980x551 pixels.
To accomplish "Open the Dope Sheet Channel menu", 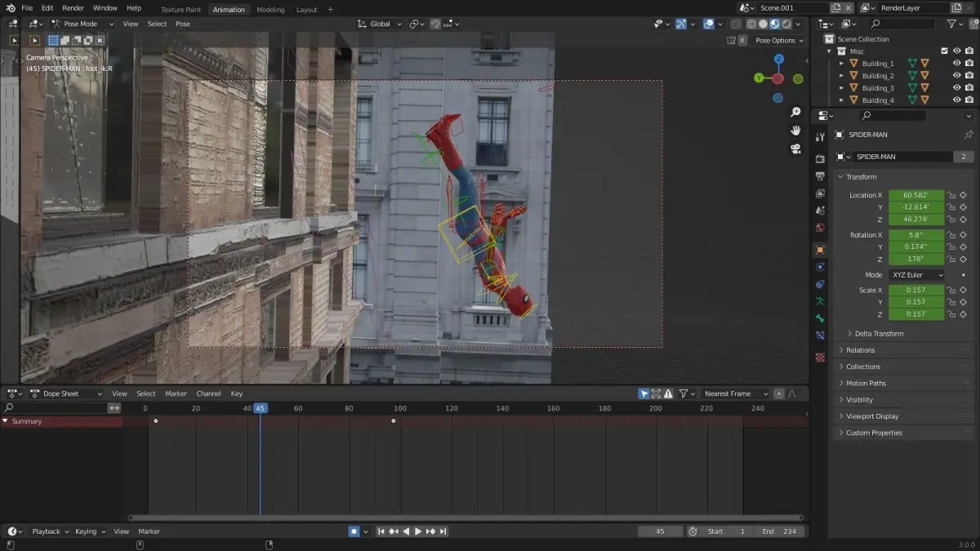I will click(208, 393).
